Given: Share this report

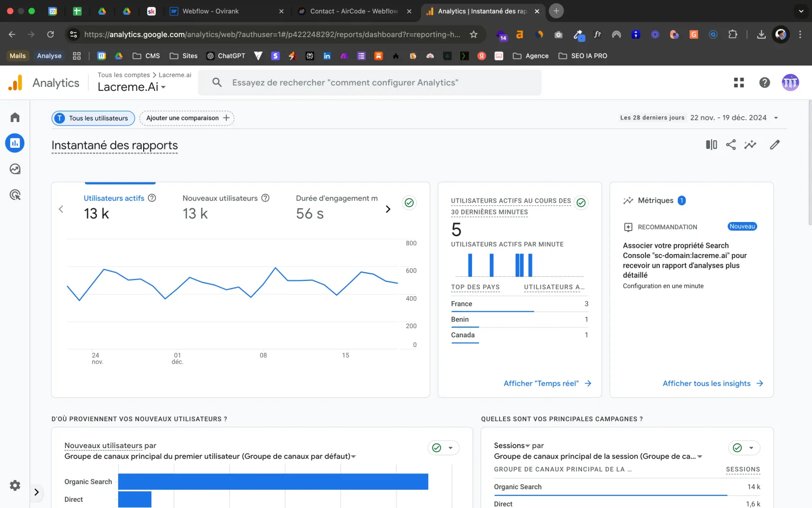Looking at the screenshot, I should coord(731,145).
